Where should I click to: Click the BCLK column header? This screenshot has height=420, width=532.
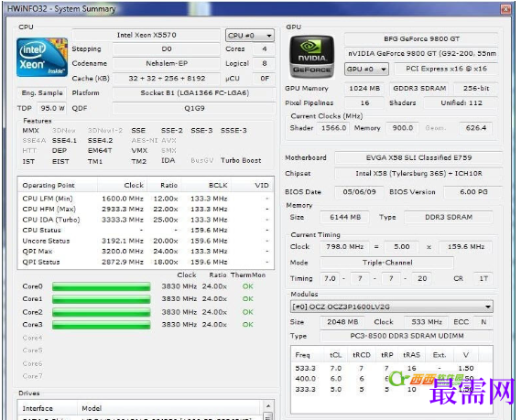coord(206,186)
